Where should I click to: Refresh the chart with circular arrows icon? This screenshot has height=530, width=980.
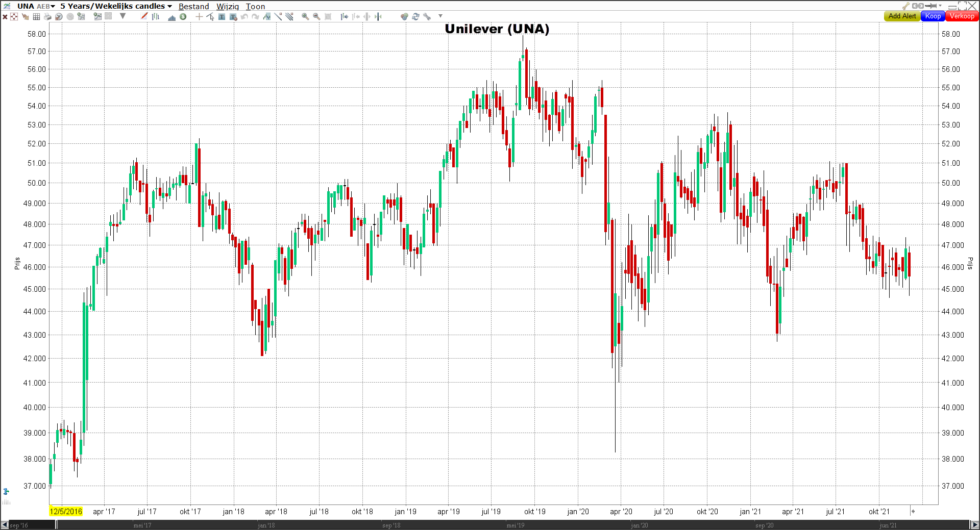[x=415, y=16]
